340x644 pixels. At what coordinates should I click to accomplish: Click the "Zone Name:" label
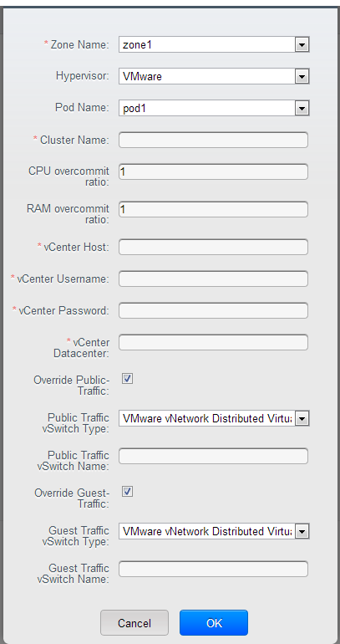79,45
